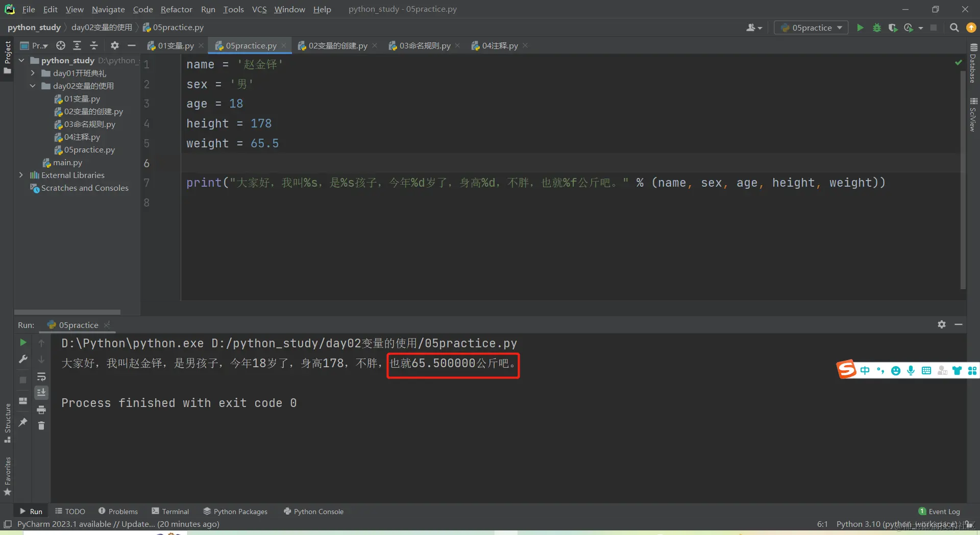Open Python Packages tool window

click(235, 511)
